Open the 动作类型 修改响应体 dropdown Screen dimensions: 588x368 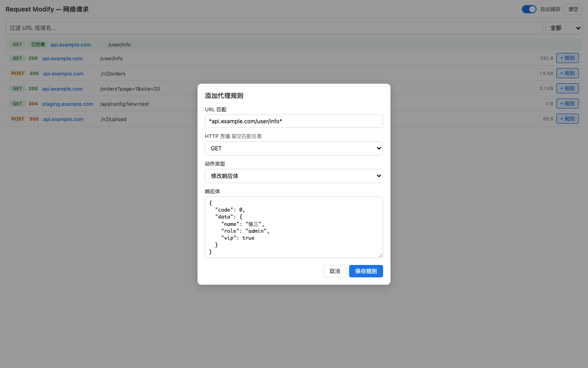pyautogui.click(x=294, y=176)
